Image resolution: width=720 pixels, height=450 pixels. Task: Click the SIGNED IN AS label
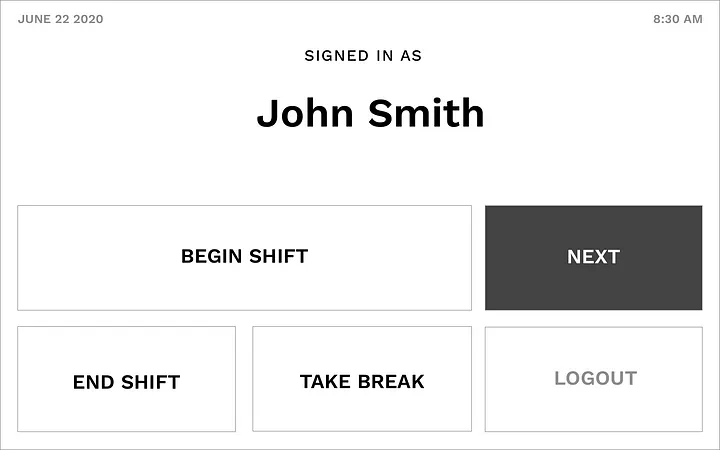click(x=363, y=56)
